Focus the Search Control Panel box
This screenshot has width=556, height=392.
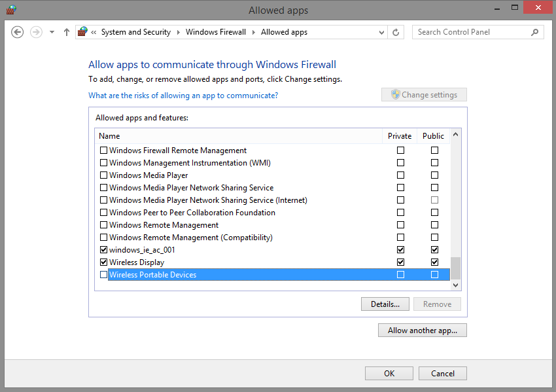(x=478, y=32)
